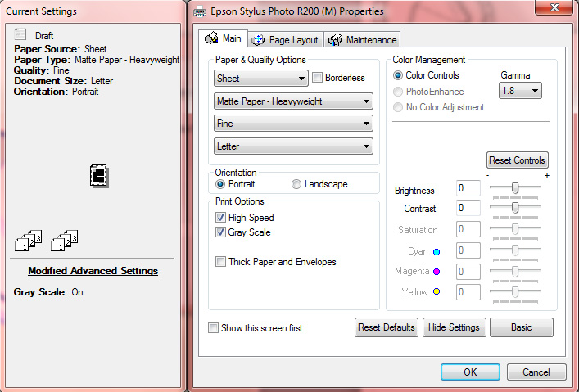Select the Color Controls radio button
The height and width of the screenshot is (392, 579).
(398, 75)
